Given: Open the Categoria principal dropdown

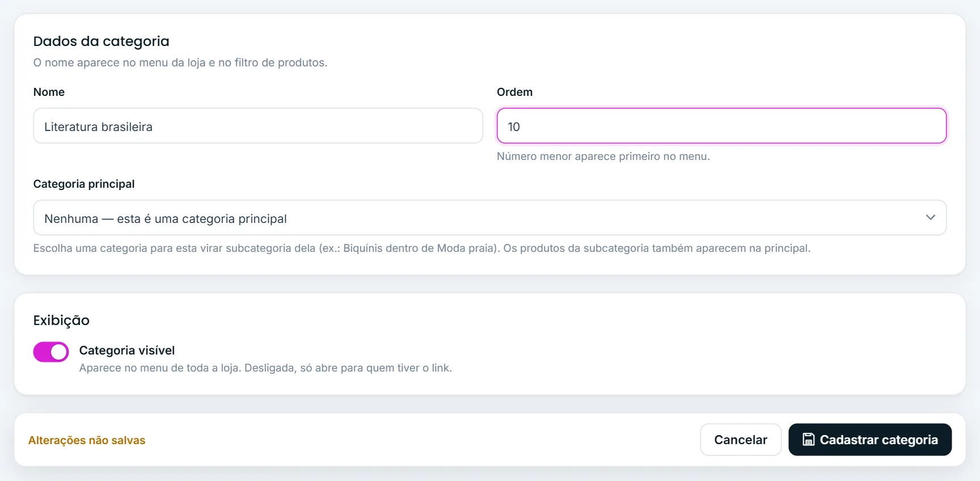Looking at the screenshot, I should 490,217.
